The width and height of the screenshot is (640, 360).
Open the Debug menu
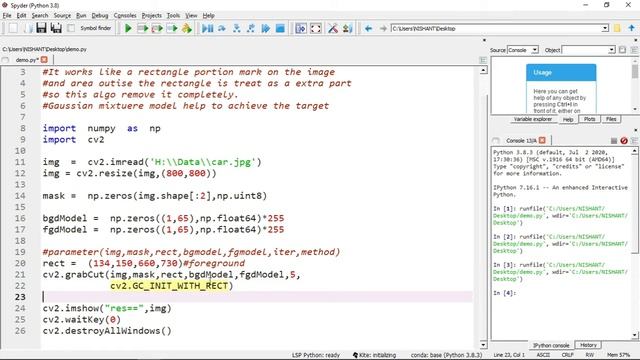pos(100,16)
